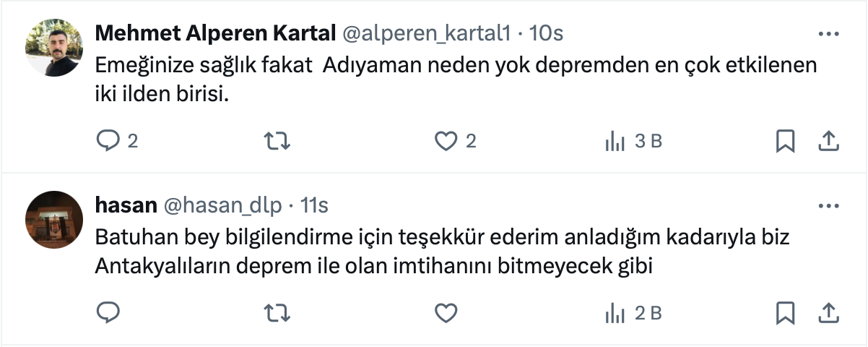Share hasan's tweet
868x347 pixels.
click(828, 313)
